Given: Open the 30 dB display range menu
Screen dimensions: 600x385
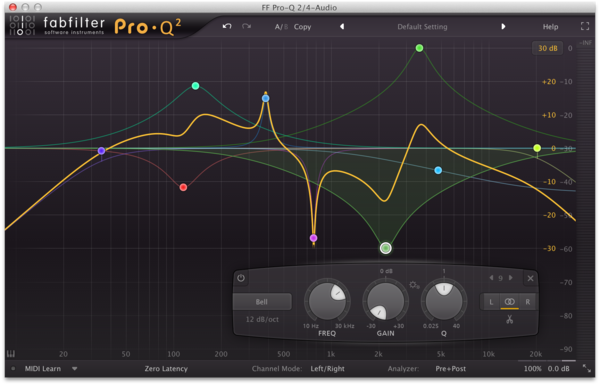Looking at the screenshot, I should [x=548, y=48].
